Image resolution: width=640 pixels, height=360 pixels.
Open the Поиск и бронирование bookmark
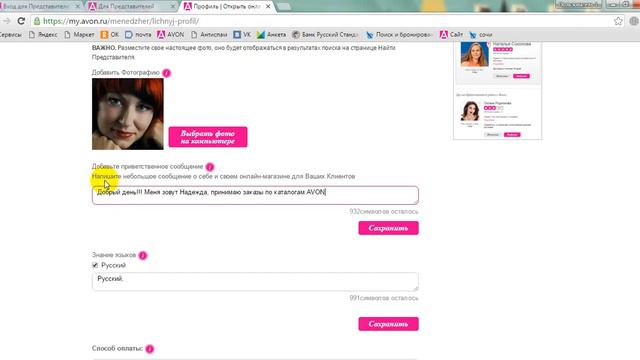(x=399, y=35)
